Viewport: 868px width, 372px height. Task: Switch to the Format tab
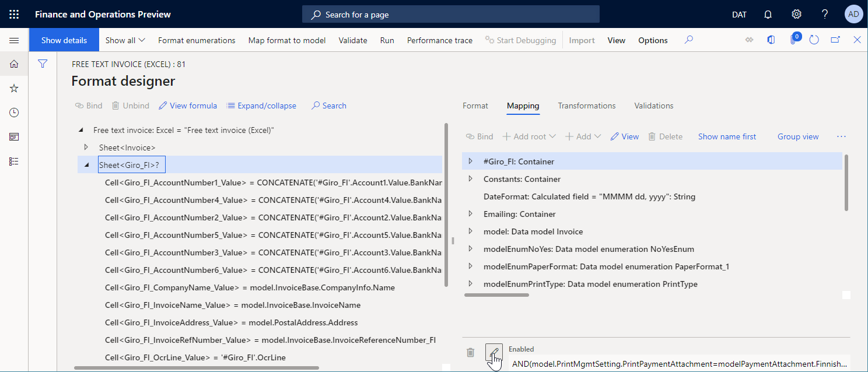(475, 106)
